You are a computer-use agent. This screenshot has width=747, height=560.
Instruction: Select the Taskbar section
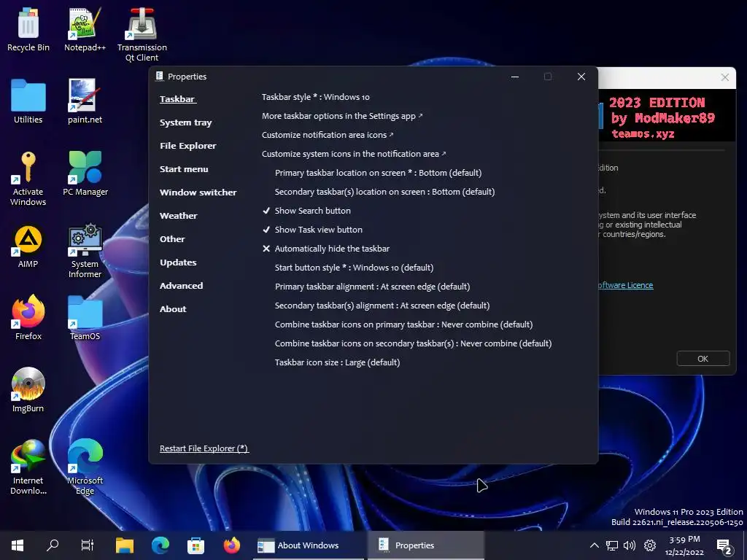click(178, 99)
